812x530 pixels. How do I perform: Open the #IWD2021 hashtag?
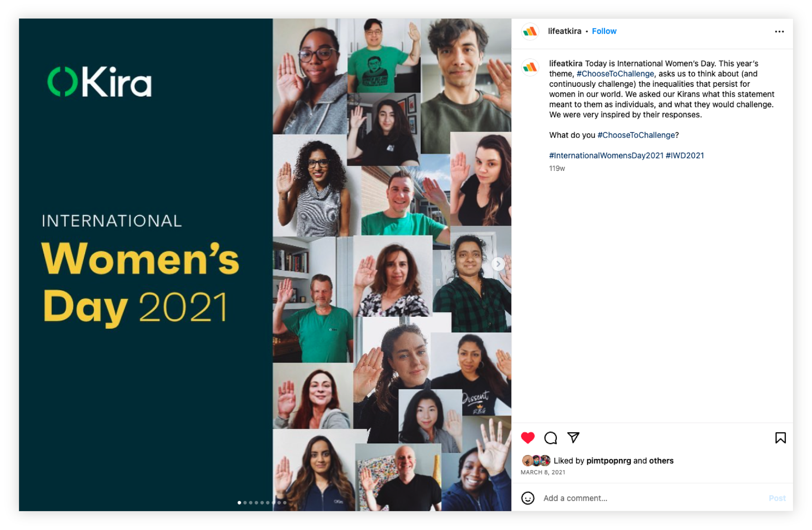pos(684,156)
